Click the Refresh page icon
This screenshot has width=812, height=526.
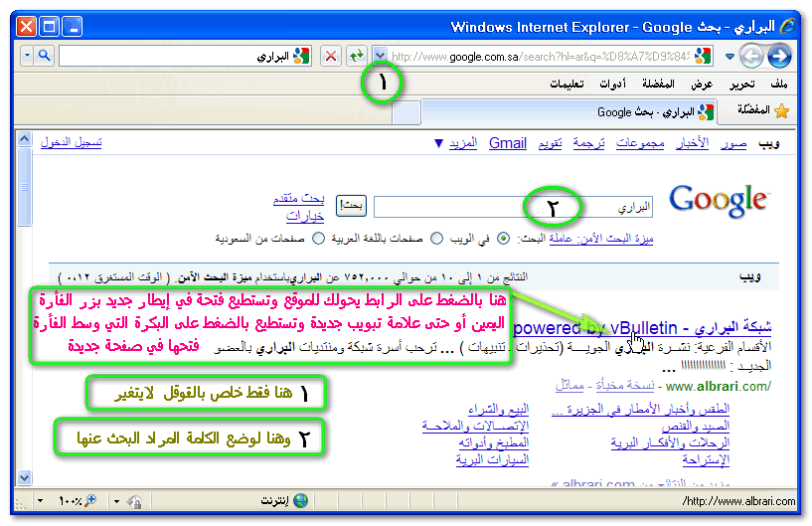coord(356,56)
